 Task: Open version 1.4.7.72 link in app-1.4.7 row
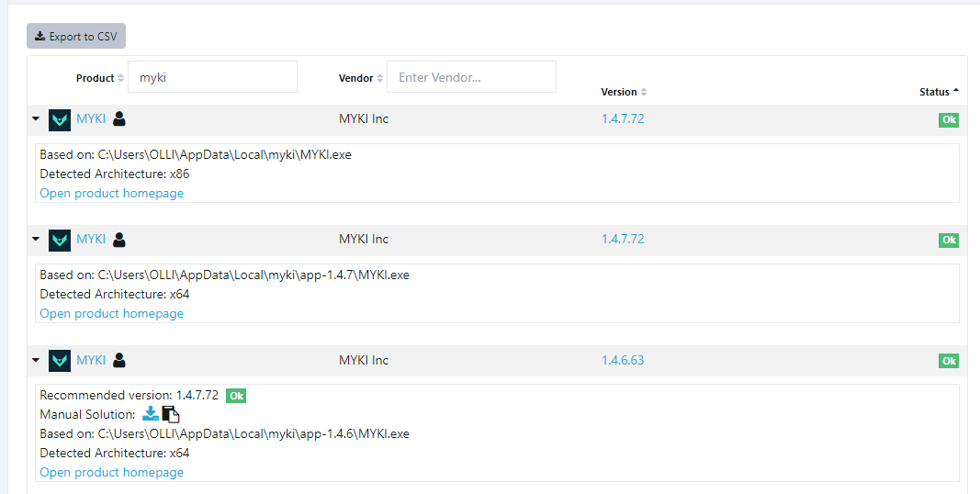[x=623, y=239]
